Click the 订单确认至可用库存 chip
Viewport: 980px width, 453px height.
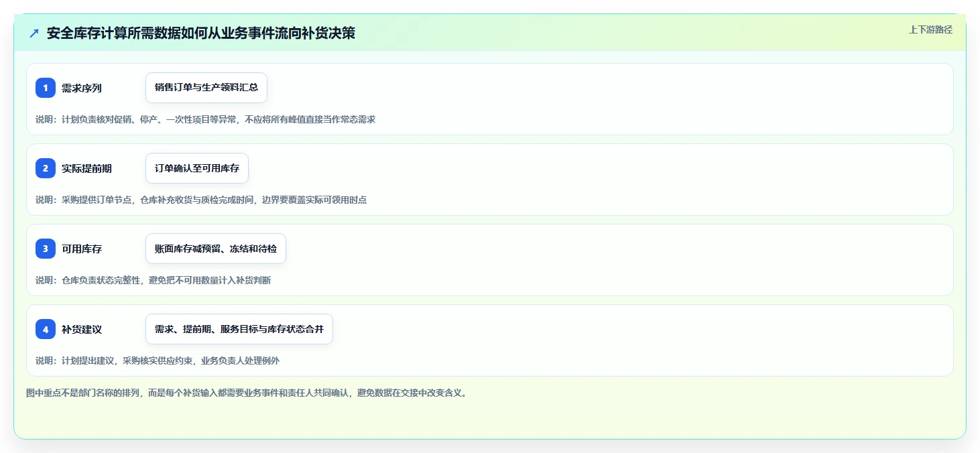tap(197, 168)
